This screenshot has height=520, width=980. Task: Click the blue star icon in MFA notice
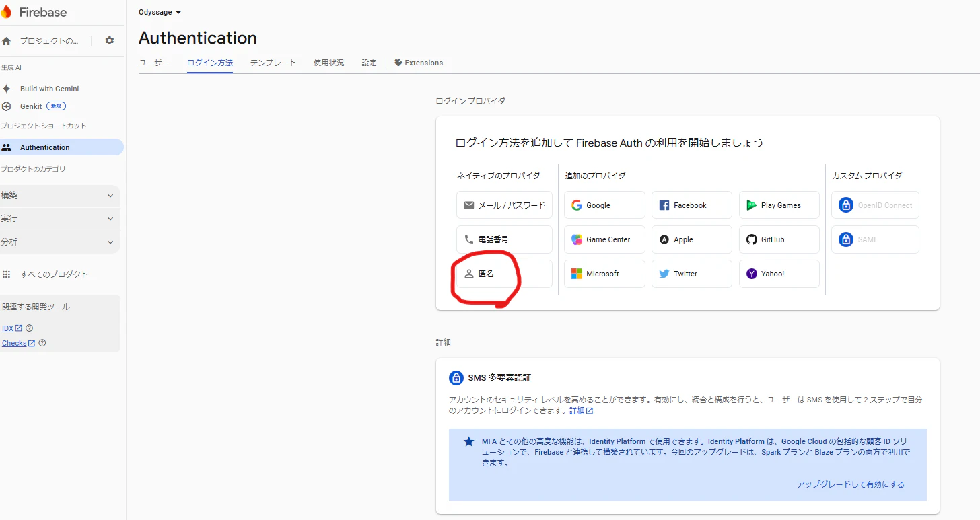point(469,442)
